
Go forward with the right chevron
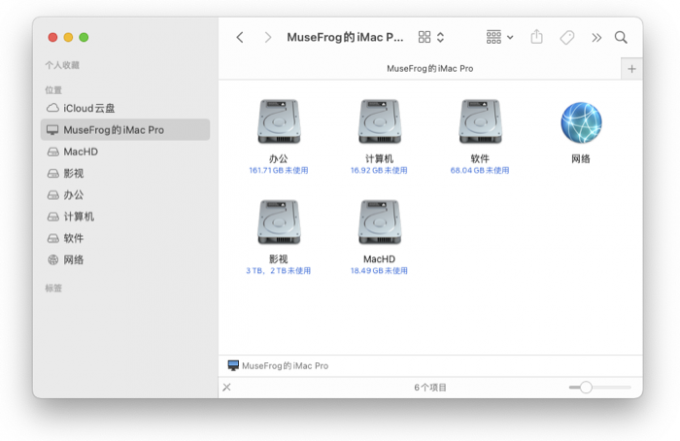(268, 37)
